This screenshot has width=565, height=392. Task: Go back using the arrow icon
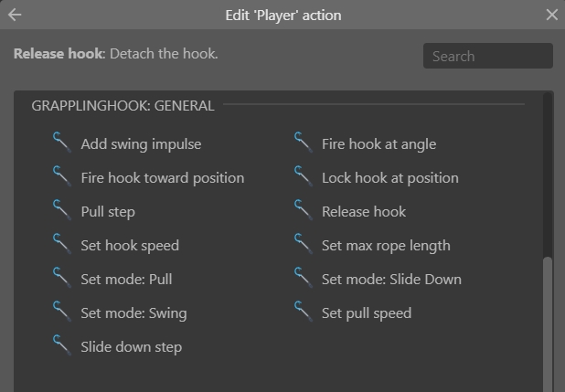pyautogui.click(x=15, y=15)
